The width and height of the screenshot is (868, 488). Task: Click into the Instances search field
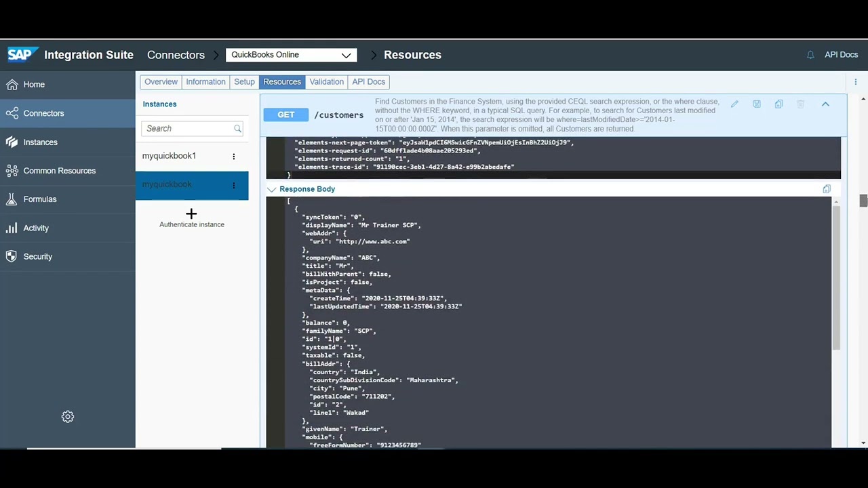(x=192, y=129)
